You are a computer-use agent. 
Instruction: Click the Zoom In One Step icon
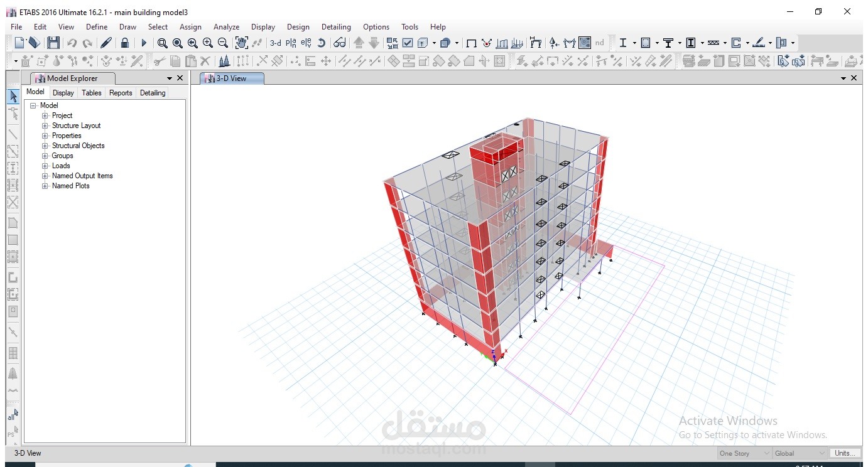point(208,43)
